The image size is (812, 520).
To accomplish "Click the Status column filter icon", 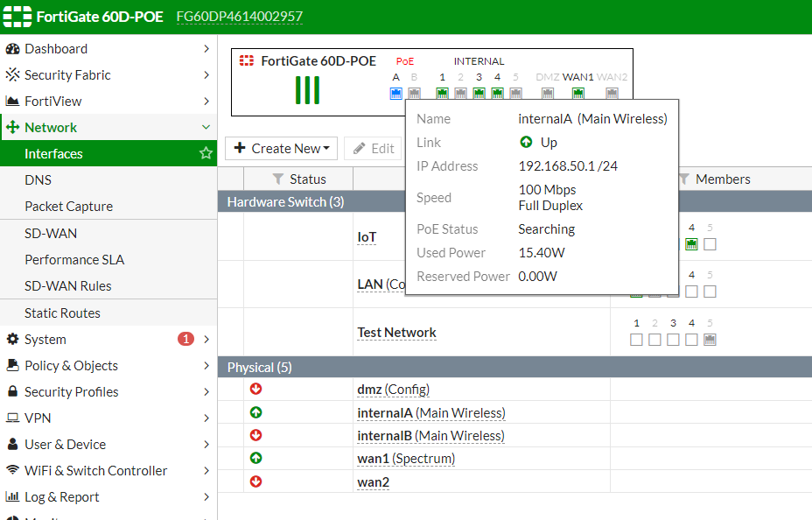I will click(278, 179).
